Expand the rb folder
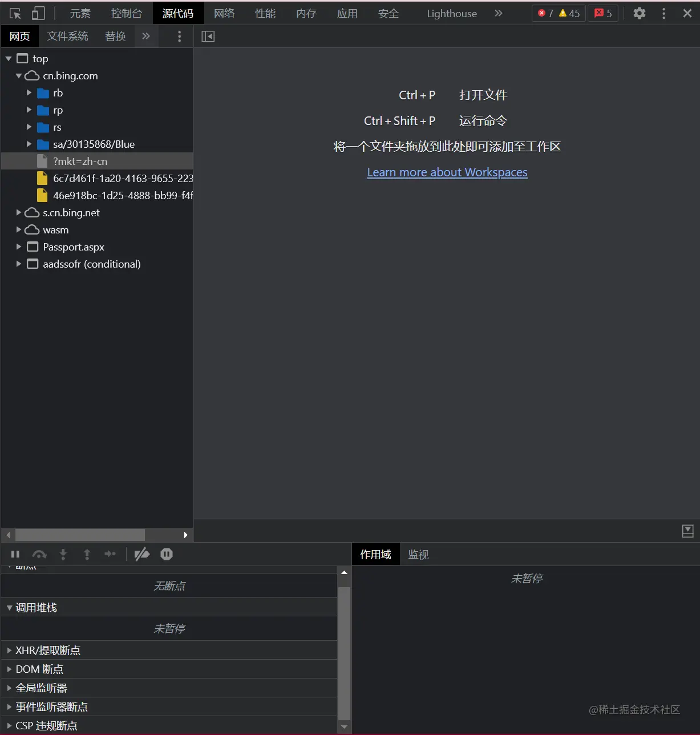 (29, 92)
